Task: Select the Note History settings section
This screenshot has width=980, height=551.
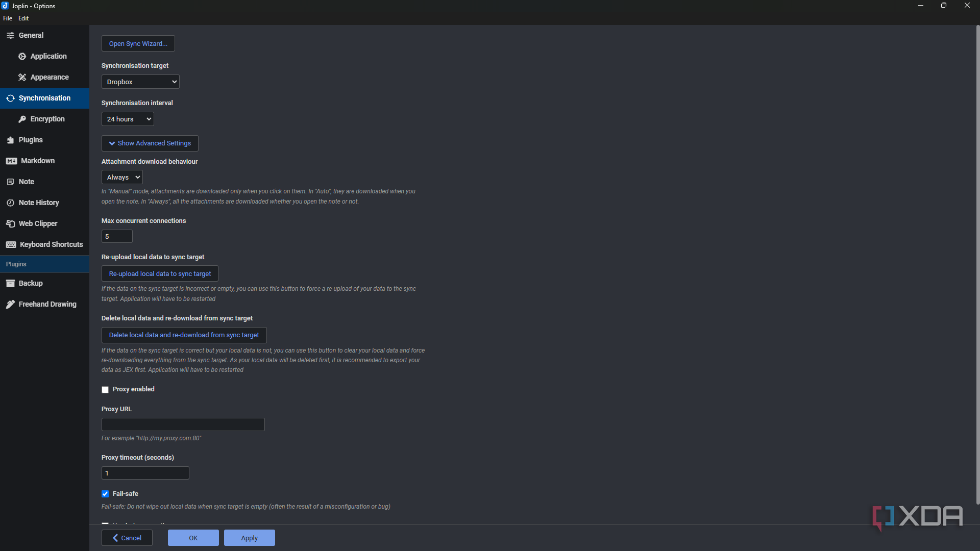Action: pyautogui.click(x=45, y=203)
